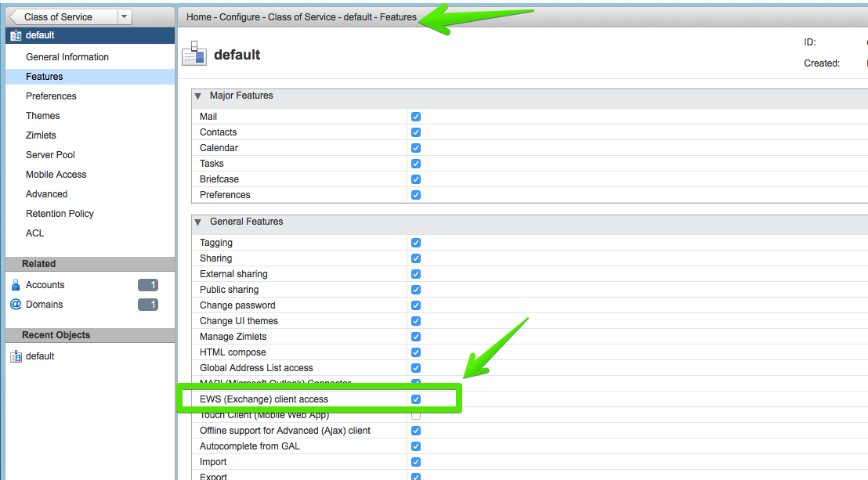Image resolution: width=868 pixels, height=480 pixels.
Task: Click the Accounts count badge
Action: coord(148,285)
